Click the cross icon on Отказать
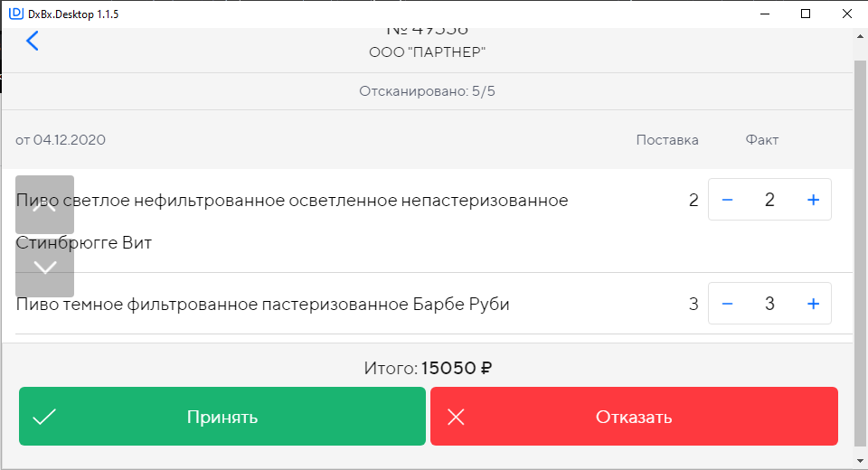The image size is (868, 470). click(456, 417)
